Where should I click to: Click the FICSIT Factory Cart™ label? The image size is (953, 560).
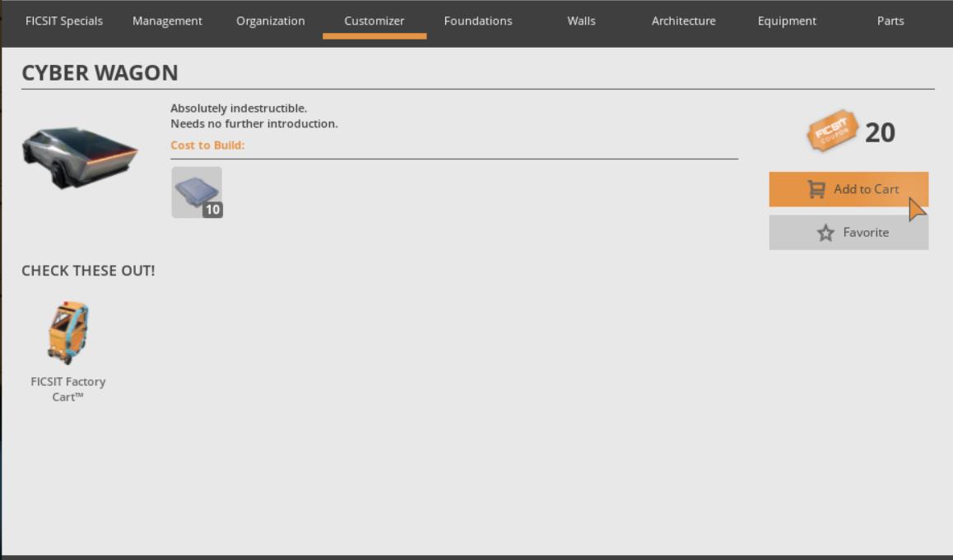[x=68, y=389]
